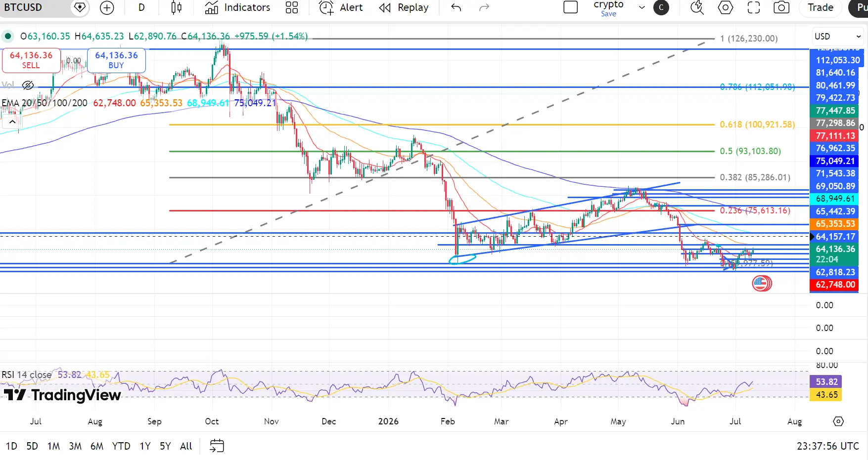The width and height of the screenshot is (868, 460).
Task: Click the 75,049.21 EMA 200 price label
Action: click(x=835, y=161)
